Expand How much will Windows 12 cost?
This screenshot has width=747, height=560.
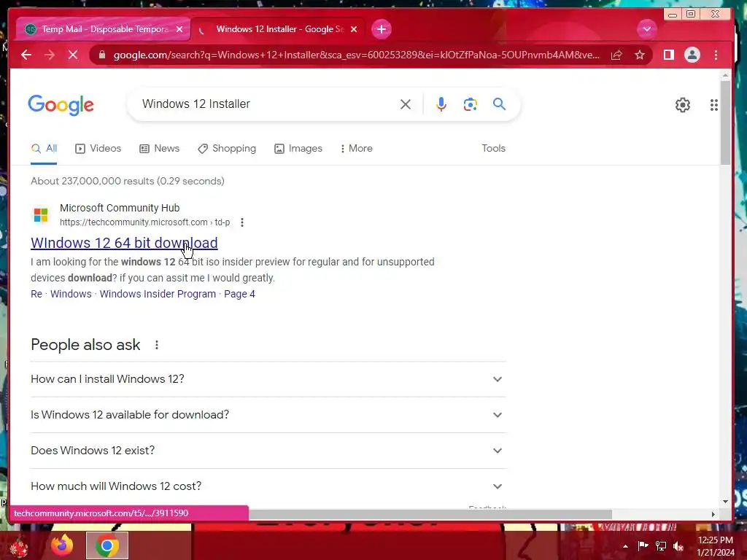point(268,486)
